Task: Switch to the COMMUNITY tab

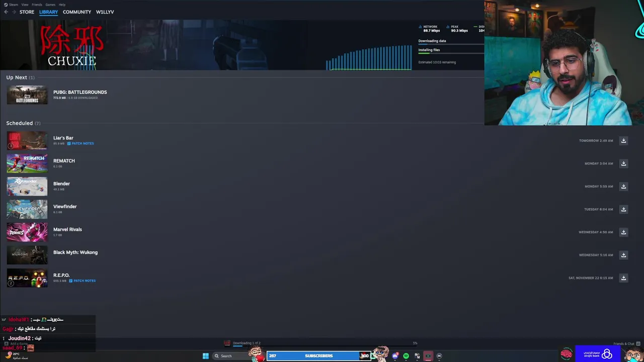Action: tap(77, 12)
